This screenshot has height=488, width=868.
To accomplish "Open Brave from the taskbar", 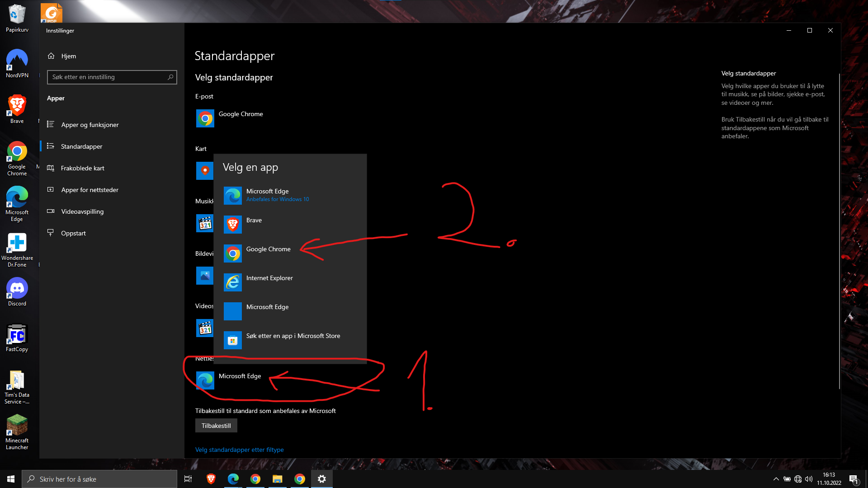I will (x=211, y=479).
